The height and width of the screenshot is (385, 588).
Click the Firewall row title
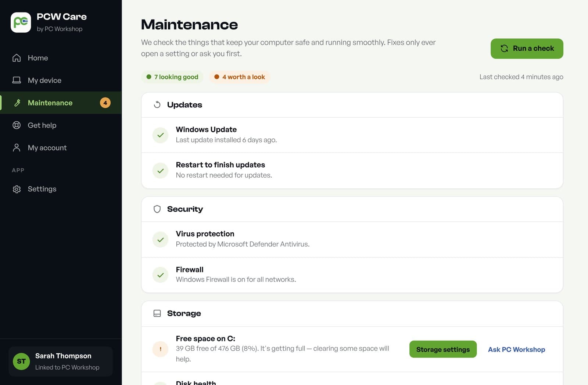pos(190,270)
